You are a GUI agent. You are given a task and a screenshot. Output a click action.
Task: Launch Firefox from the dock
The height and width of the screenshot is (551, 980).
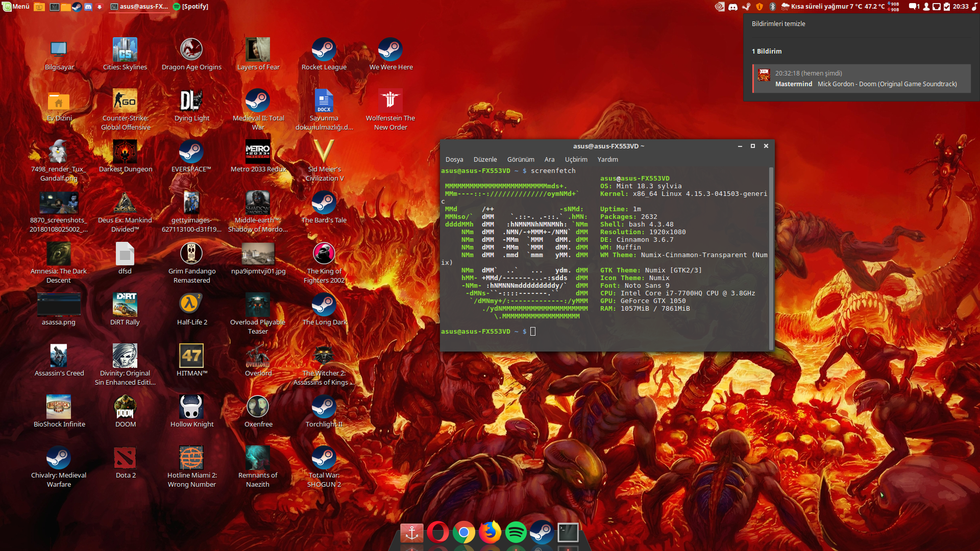coord(490,533)
